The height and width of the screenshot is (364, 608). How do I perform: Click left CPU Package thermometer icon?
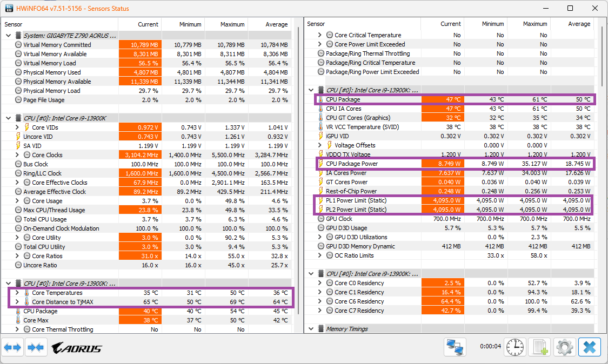tap(18, 311)
